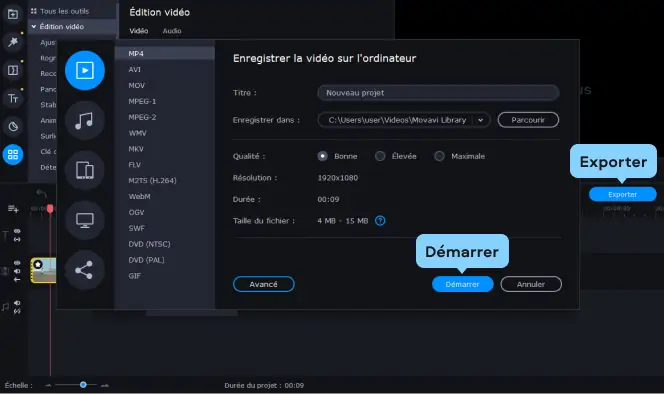The width and height of the screenshot is (664, 394).
Task: Click the Parcourir button
Action: coord(528,120)
